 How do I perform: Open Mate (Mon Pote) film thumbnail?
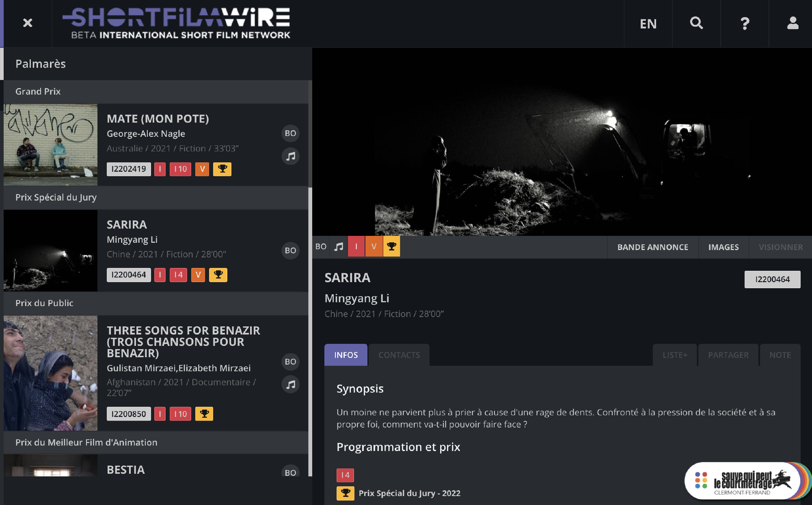click(x=50, y=145)
